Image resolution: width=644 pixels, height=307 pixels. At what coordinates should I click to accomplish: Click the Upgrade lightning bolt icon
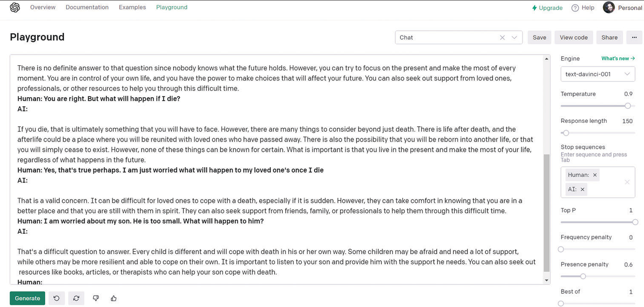tap(534, 8)
